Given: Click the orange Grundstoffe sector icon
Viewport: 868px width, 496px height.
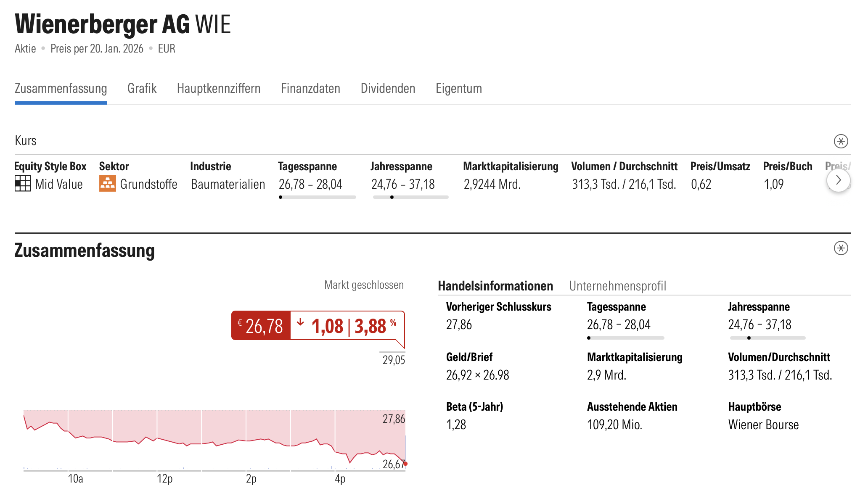Looking at the screenshot, I should tap(108, 184).
